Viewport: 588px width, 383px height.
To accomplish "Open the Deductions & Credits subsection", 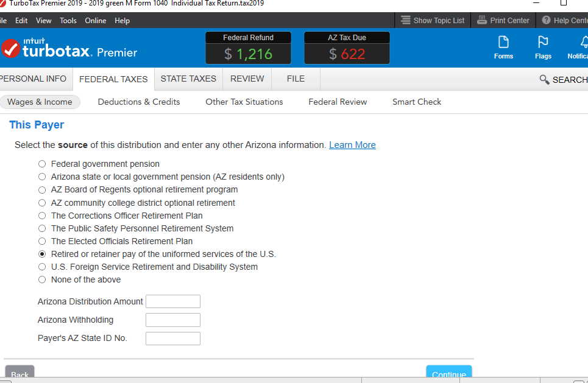I will pyautogui.click(x=139, y=102).
